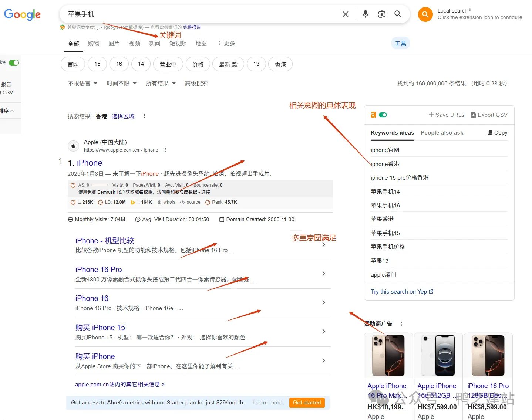Open the 不限语言 language dropdown
Viewport: 532px width, 420px height.
coord(83,84)
